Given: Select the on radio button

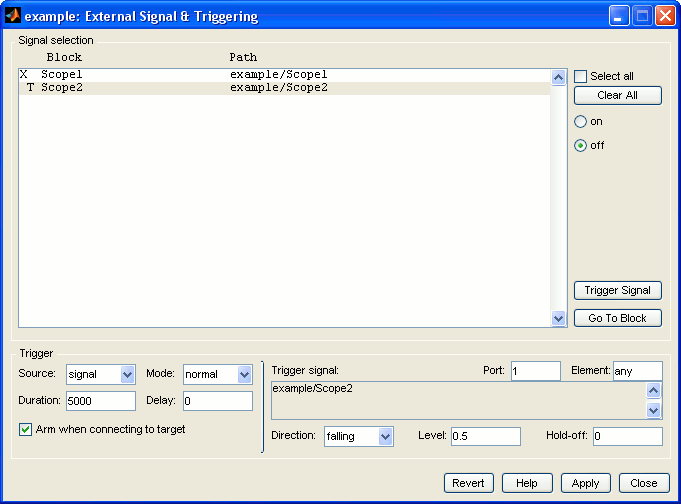Looking at the screenshot, I should [x=580, y=121].
